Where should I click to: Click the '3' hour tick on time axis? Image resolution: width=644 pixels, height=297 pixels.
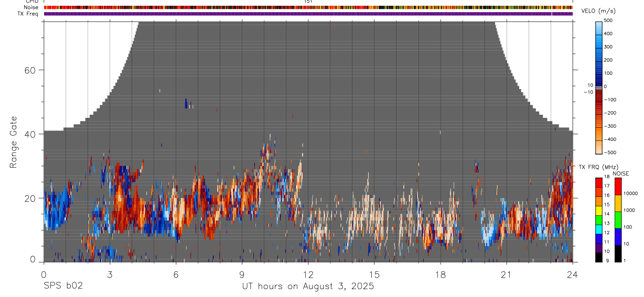(110, 274)
